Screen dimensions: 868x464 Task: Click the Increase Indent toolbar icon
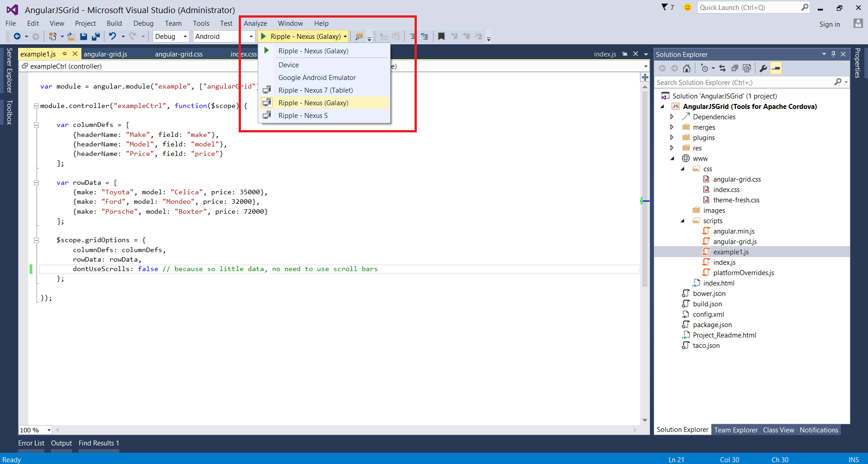click(x=424, y=36)
